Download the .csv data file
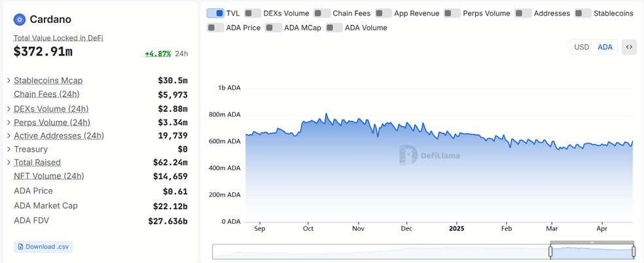Screen dimensions: 644x263 pyautogui.click(x=43, y=247)
